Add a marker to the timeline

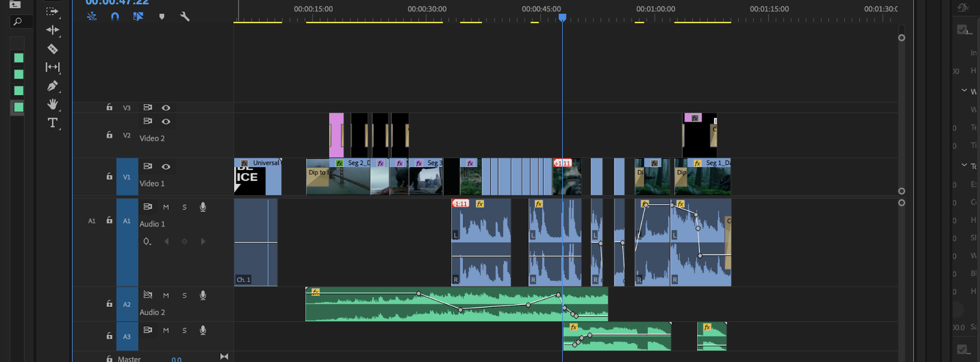pyautogui.click(x=162, y=17)
